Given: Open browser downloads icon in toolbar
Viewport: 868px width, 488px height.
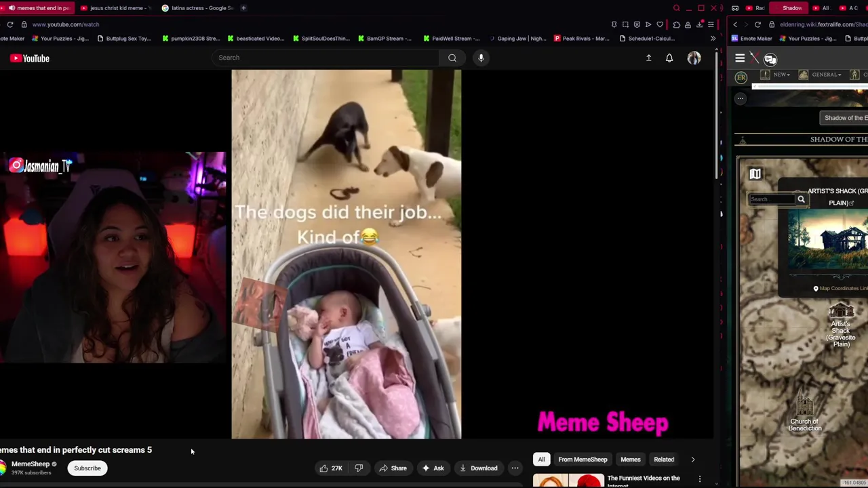Looking at the screenshot, I should click(699, 24).
